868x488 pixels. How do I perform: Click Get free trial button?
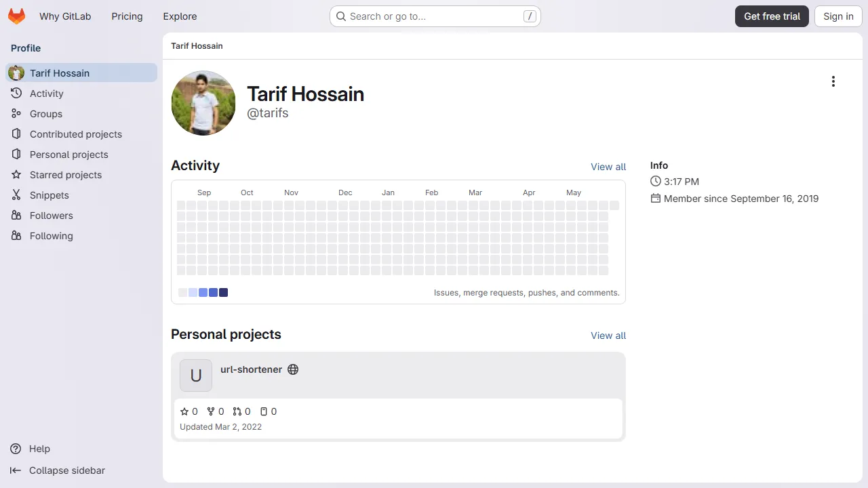(x=772, y=16)
